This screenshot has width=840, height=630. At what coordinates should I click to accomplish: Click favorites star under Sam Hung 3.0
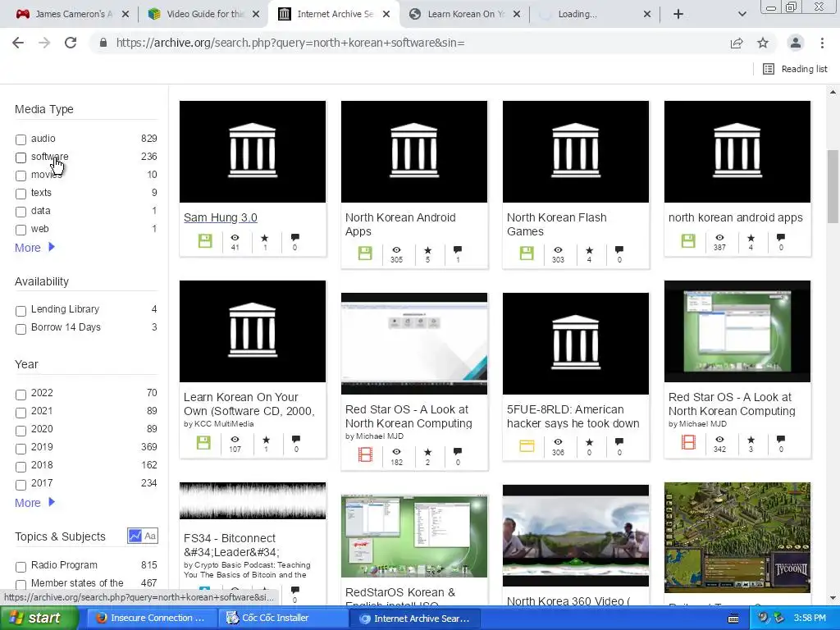click(x=265, y=238)
